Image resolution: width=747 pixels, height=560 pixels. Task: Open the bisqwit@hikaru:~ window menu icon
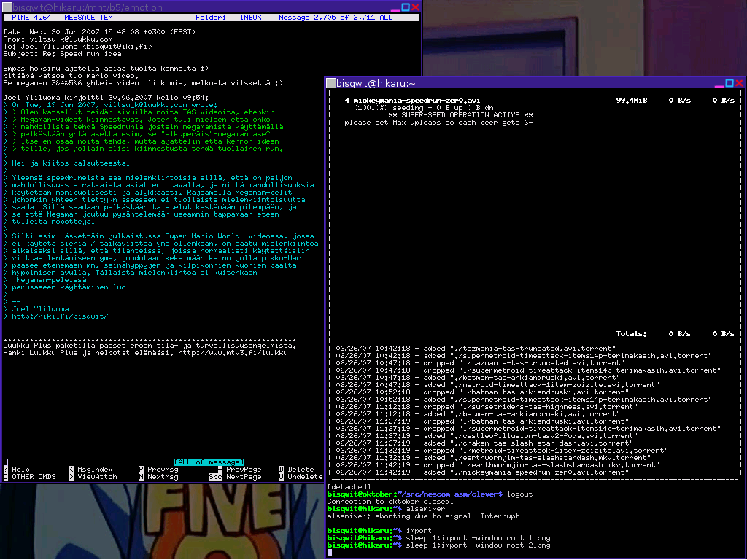pos(331,83)
